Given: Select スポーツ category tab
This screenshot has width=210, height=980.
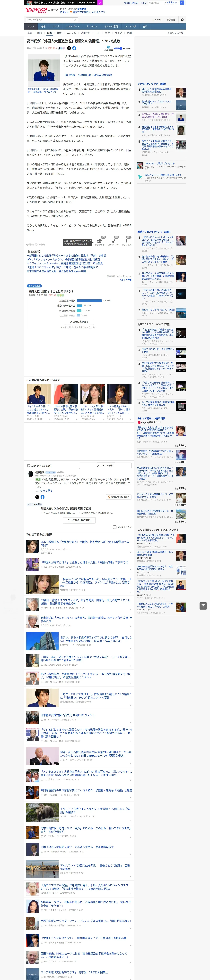Looking at the screenshot, I should click(86, 33).
